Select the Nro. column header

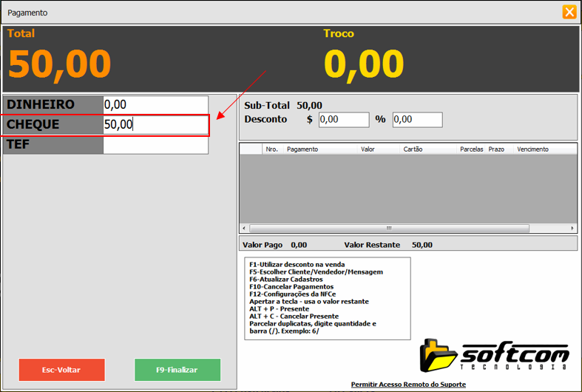pyautogui.click(x=271, y=149)
